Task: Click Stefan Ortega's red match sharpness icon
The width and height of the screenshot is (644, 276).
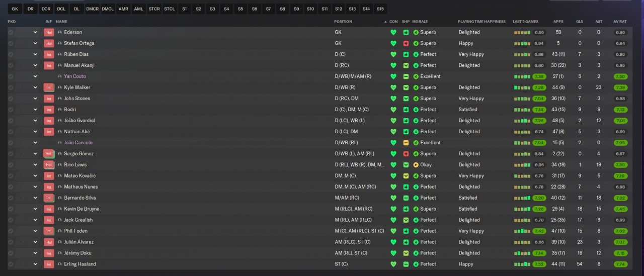Action: click(x=406, y=43)
